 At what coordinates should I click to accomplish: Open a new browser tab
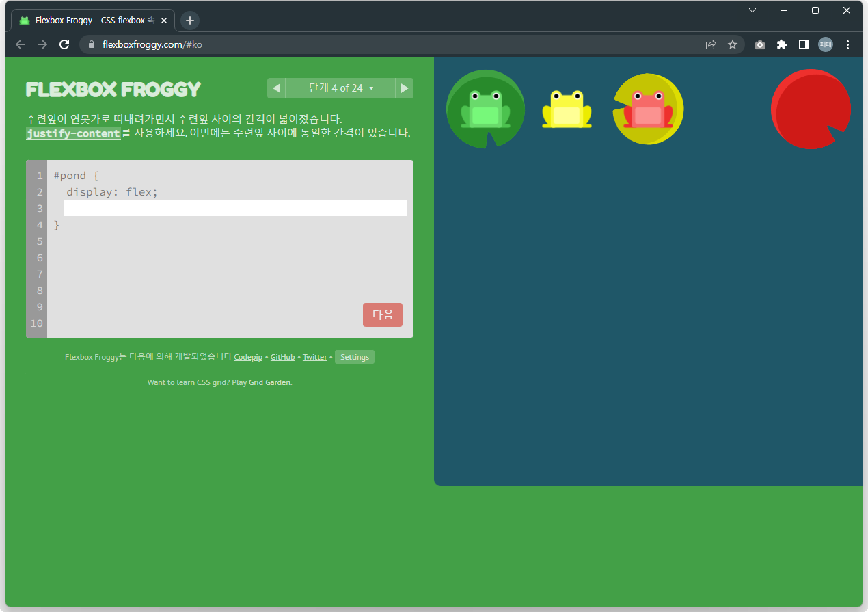click(190, 21)
